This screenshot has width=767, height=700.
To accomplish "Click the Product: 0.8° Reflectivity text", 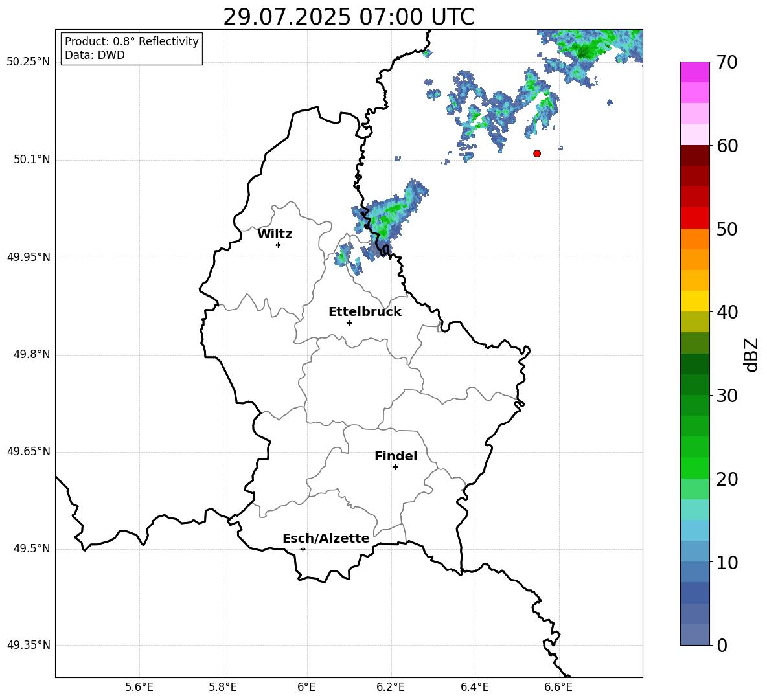I will [x=132, y=41].
